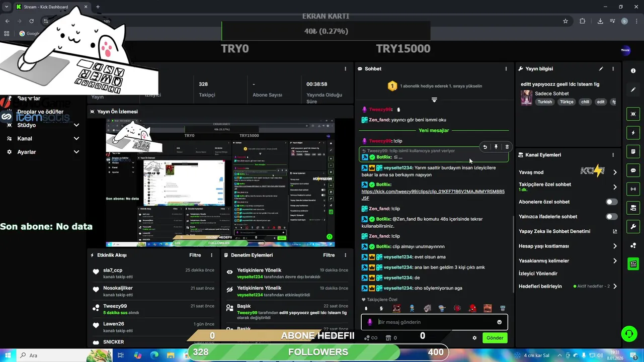Open Hesap yaşı kısıtlaması settings arrow
The height and width of the screenshot is (362, 644).
(x=614, y=246)
